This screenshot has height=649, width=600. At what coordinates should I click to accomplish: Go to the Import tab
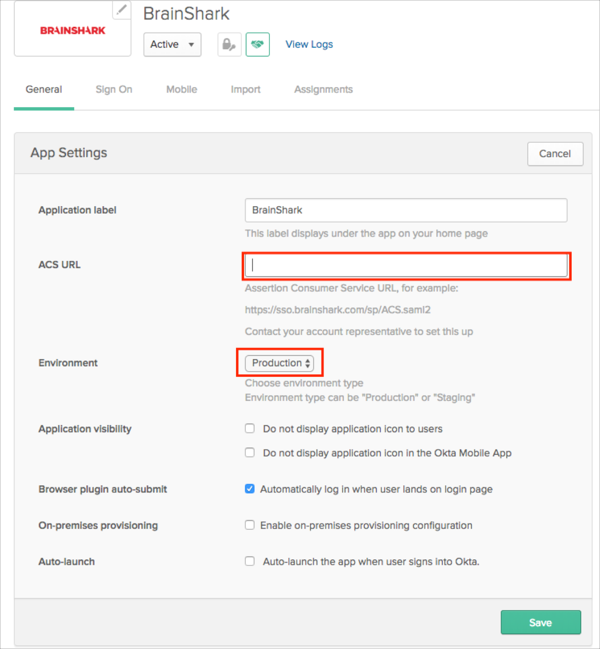245,90
